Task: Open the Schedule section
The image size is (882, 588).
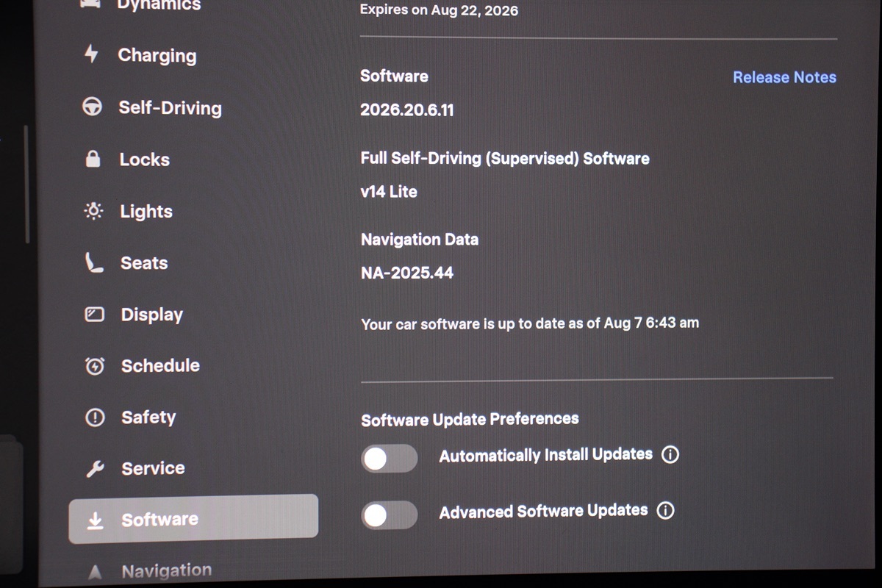Action: click(x=160, y=365)
